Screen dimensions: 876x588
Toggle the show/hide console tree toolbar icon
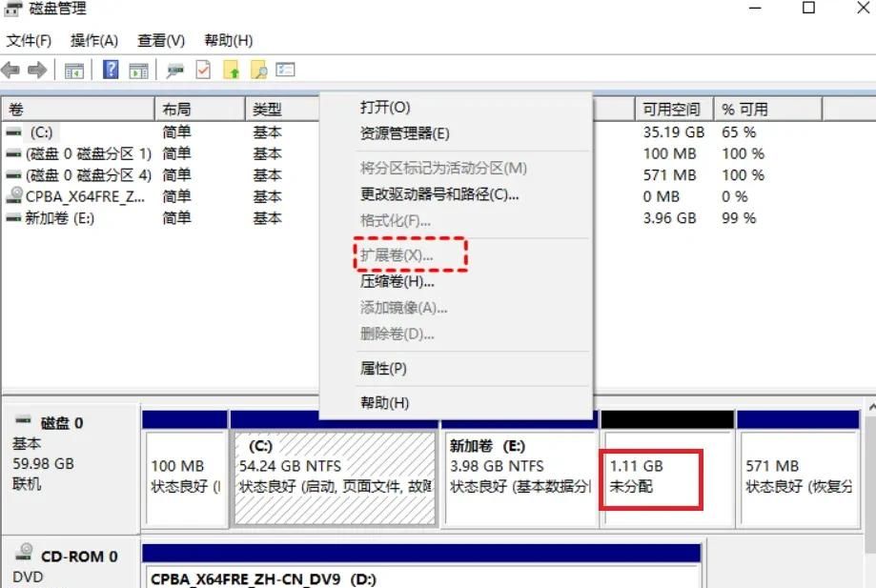[x=75, y=69]
